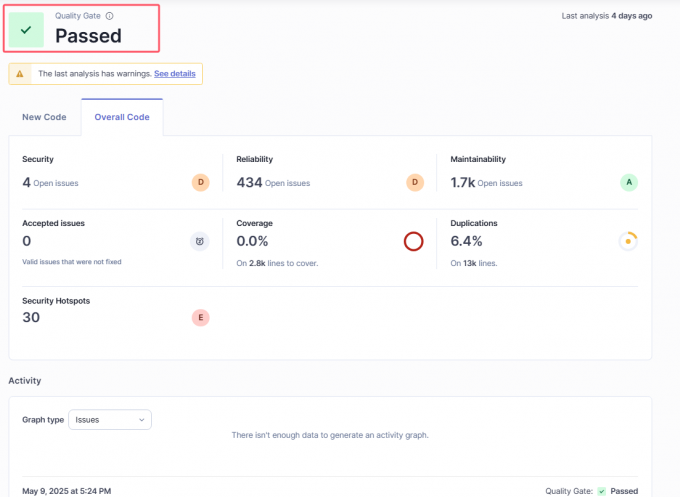Screen dimensions: 680x497
Task: Click the Security D rating badge
Action: (200, 182)
